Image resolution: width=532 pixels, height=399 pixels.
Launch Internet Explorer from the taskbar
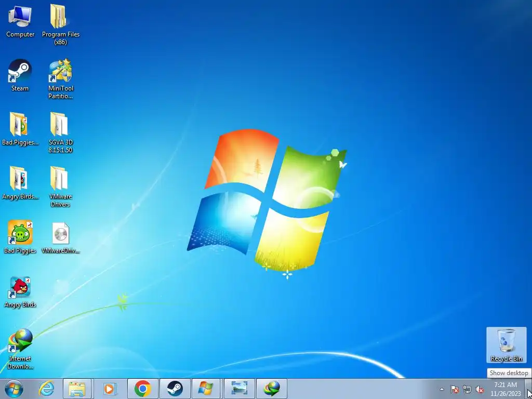(x=46, y=389)
